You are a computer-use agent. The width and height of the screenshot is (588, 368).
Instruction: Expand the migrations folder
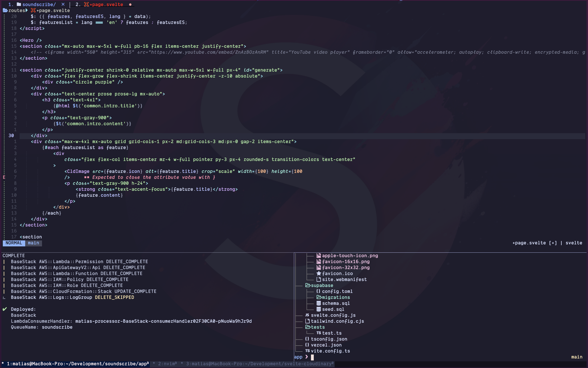point(333,297)
